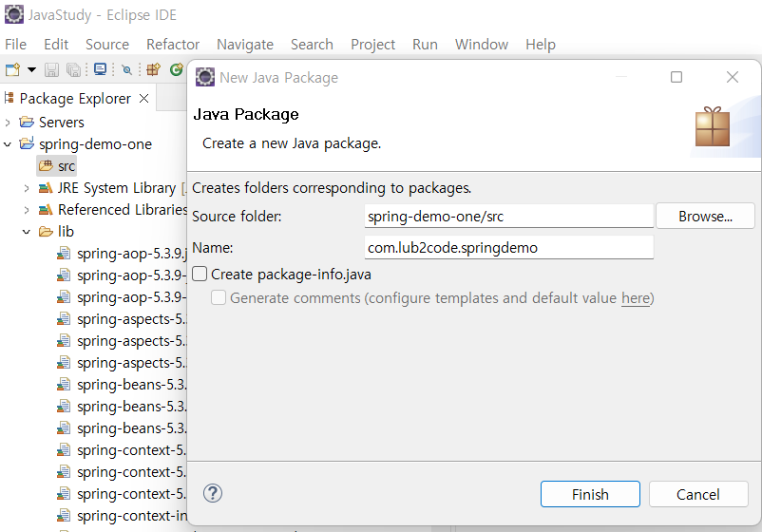Open the Window menu
Screen dimensions: 762x532
(x=482, y=45)
